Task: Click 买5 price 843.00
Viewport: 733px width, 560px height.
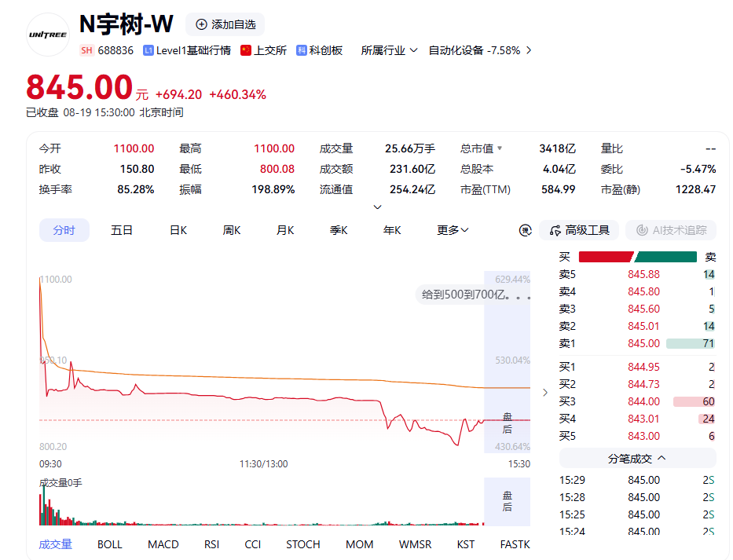Action: (643, 436)
